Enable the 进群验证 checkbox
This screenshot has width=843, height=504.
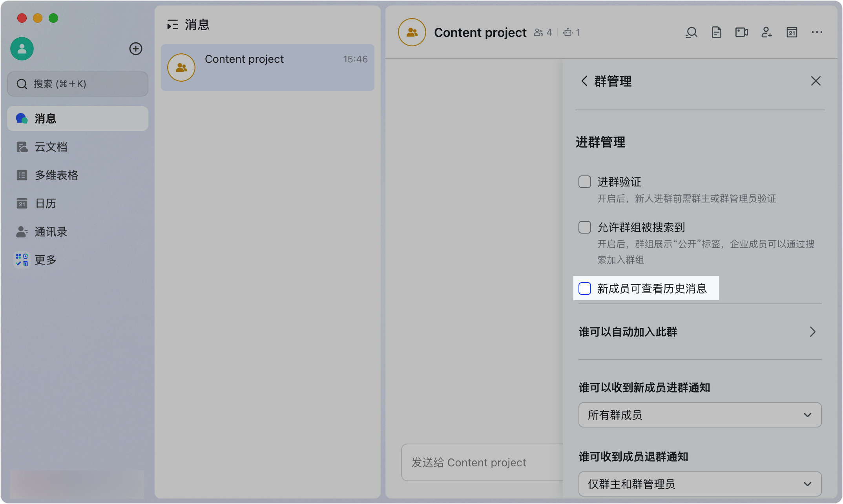(585, 182)
